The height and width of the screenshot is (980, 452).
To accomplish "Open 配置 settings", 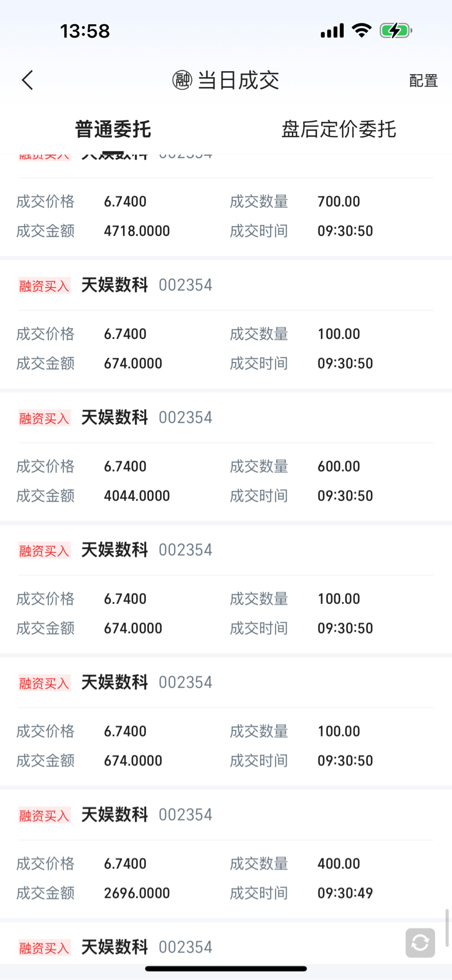I will click(x=423, y=81).
